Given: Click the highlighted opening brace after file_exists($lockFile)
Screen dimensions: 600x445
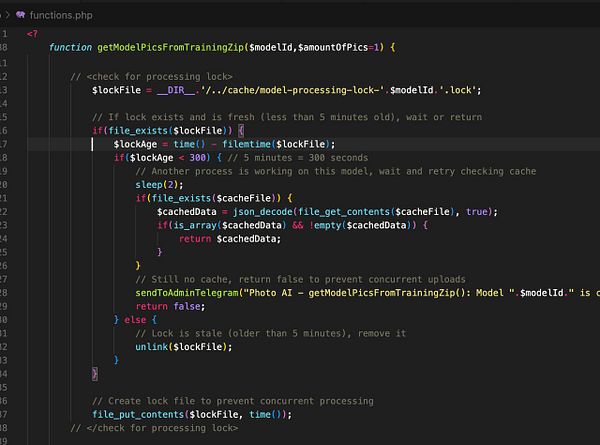Looking at the screenshot, I should point(241,131).
